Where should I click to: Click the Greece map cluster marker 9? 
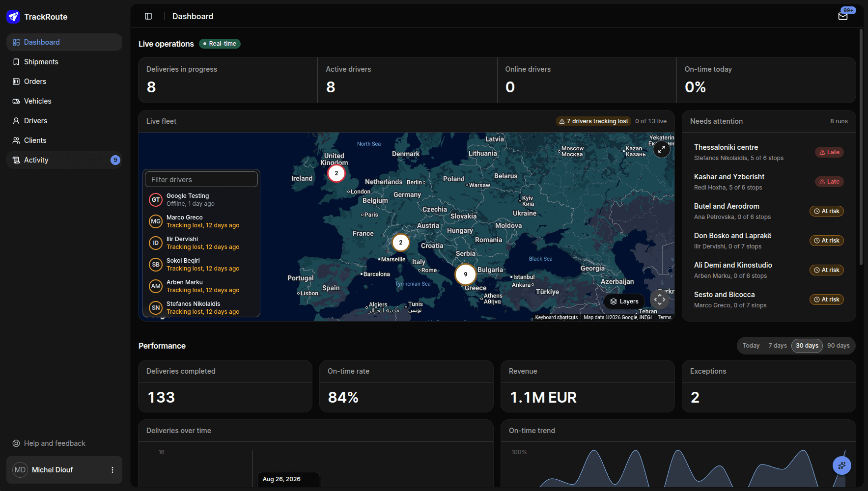[x=465, y=274]
